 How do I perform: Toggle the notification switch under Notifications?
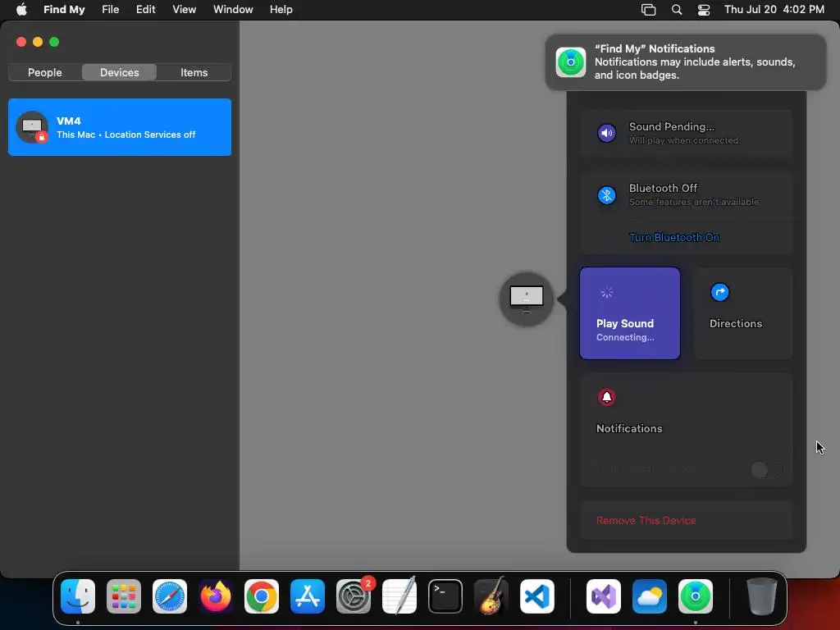(765, 470)
